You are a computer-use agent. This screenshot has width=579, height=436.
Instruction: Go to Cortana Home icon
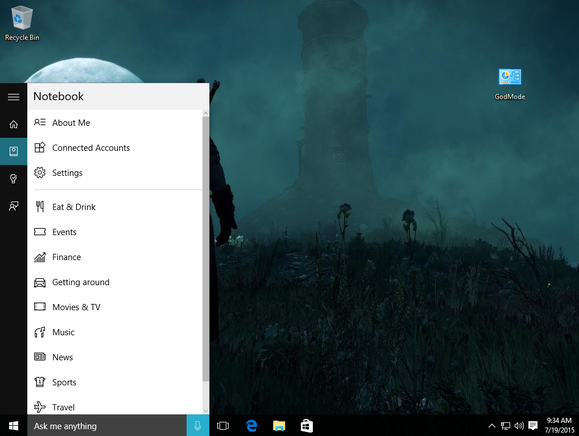pyautogui.click(x=14, y=124)
